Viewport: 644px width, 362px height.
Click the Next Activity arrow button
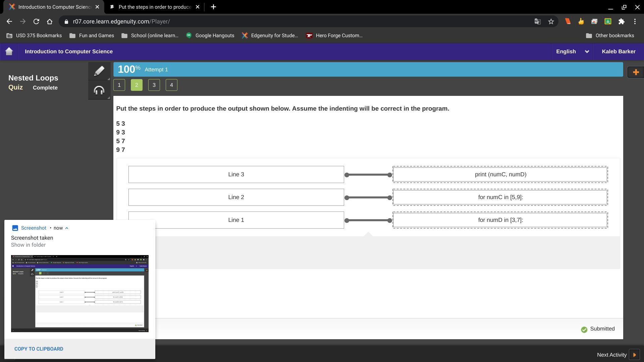pos(634,355)
